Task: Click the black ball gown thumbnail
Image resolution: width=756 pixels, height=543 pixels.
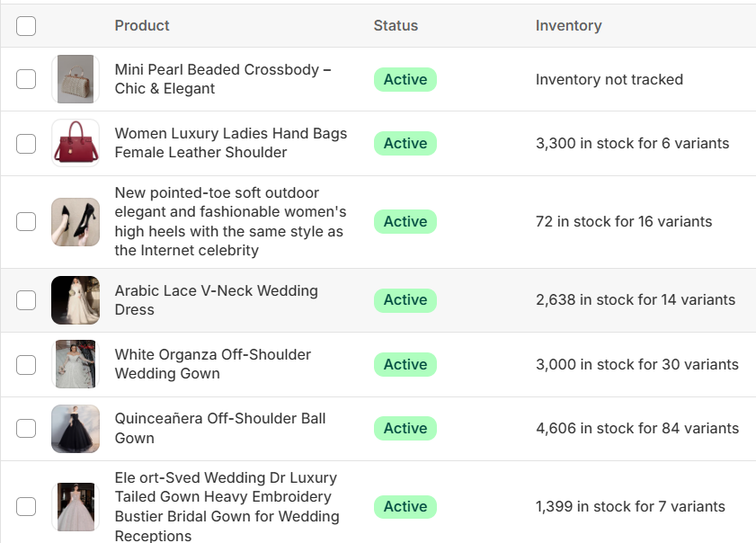Action: point(76,429)
